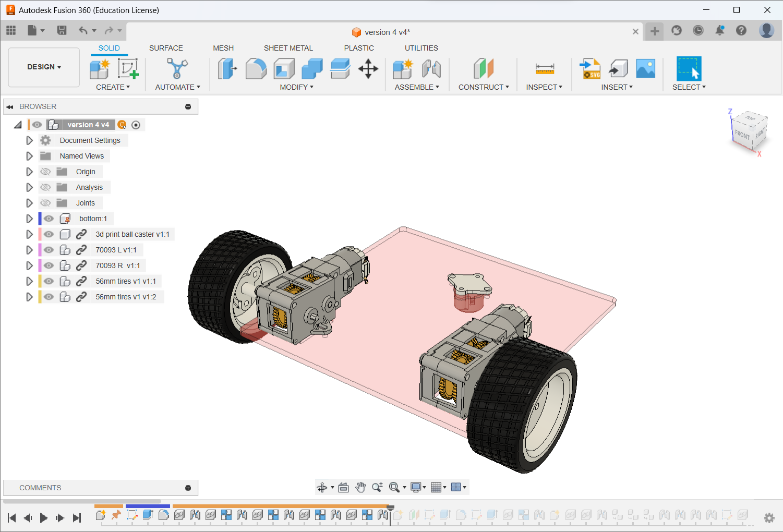
Task: Click the Save icon in top toolbar
Action: pyautogui.click(x=62, y=30)
